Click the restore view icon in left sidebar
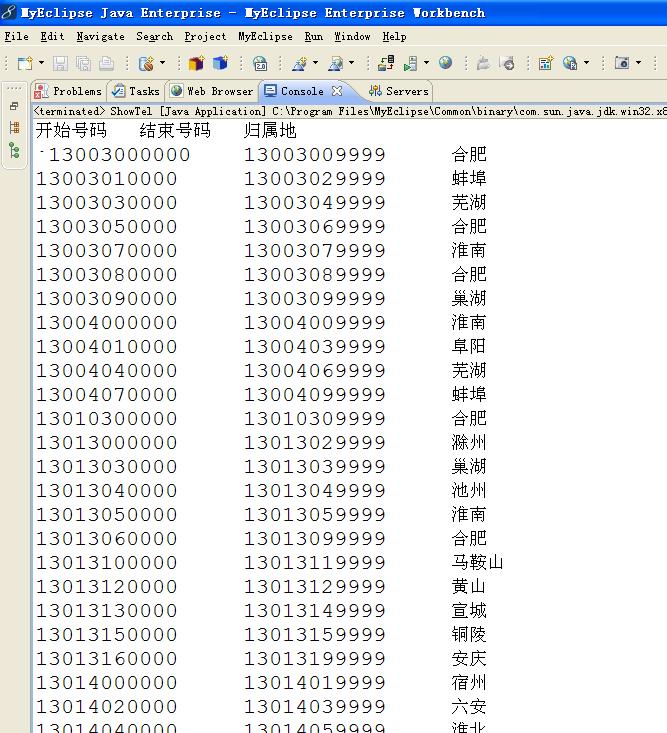Viewport: 667px width, 733px height. click(x=14, y=106)
